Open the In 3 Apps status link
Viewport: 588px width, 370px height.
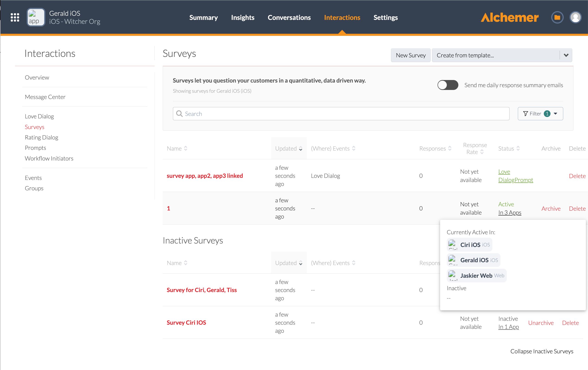pos(510,213)
